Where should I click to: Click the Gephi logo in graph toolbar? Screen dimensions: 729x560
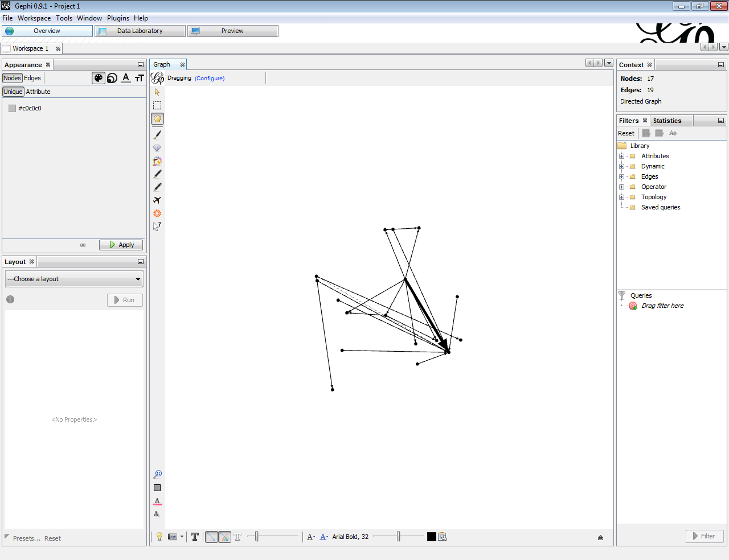coord(158,78)
